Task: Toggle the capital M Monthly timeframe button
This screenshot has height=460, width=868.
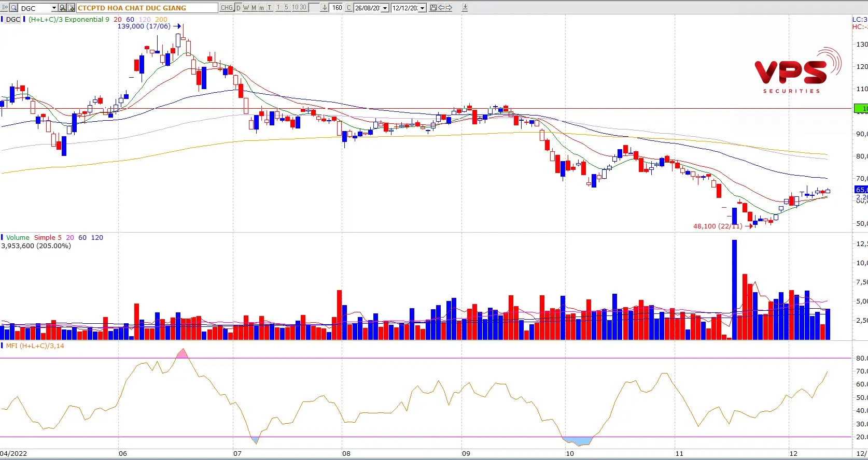Action: click(254, 8)
